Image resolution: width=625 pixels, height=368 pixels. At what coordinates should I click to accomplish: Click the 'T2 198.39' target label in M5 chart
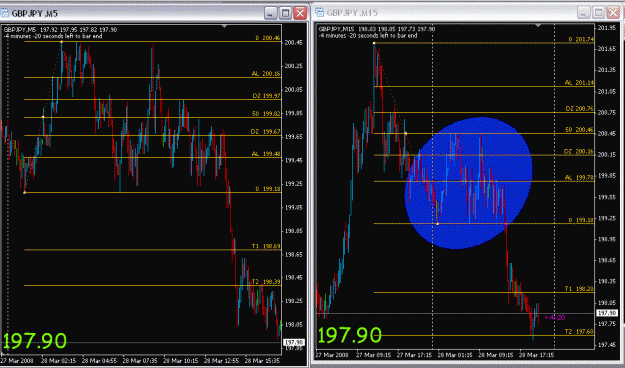point(266,282)
